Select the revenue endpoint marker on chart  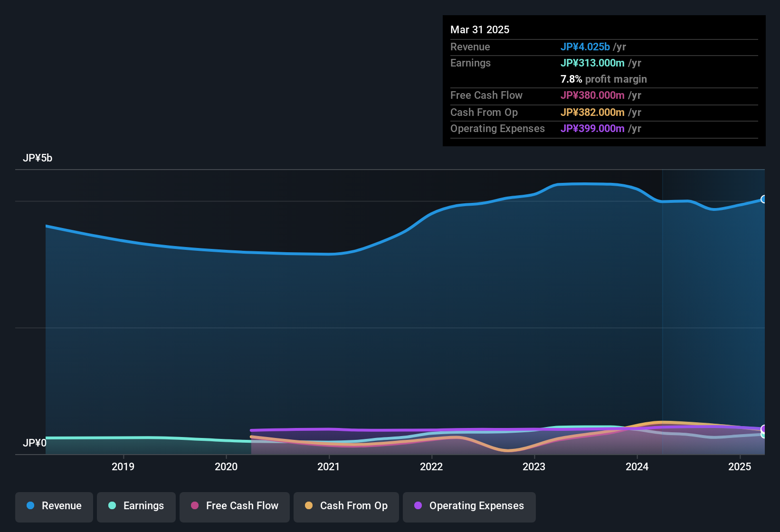[764, 199]
